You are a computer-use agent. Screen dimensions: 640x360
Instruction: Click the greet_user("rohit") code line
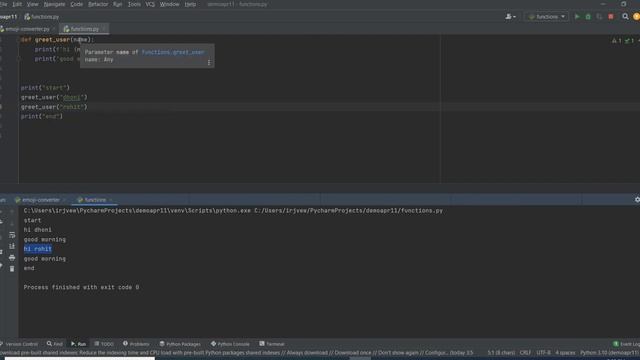tap(54, 107)
